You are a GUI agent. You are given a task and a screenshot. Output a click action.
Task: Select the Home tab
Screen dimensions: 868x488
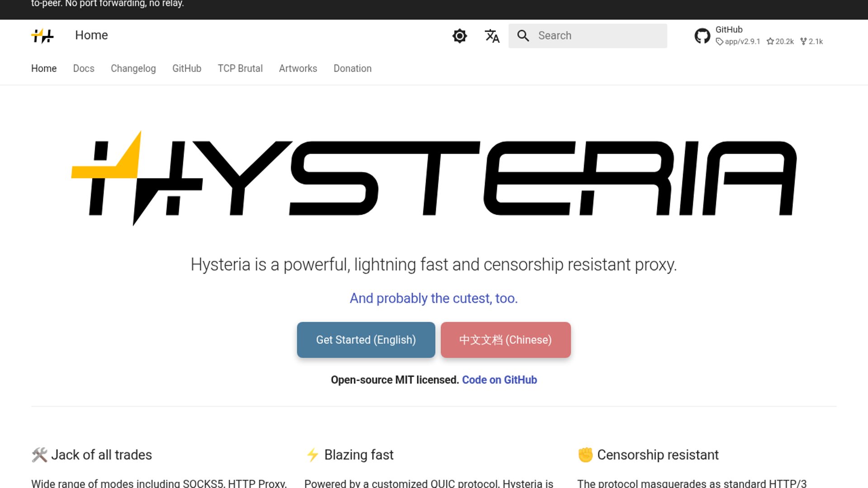pos(44,68)
